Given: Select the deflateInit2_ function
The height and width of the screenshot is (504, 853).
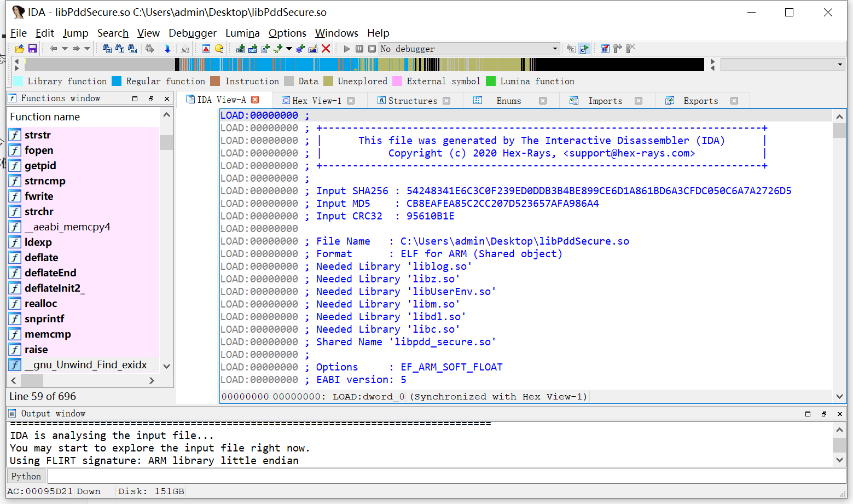Looking at the screenshot, I should (x=55, y=288).
